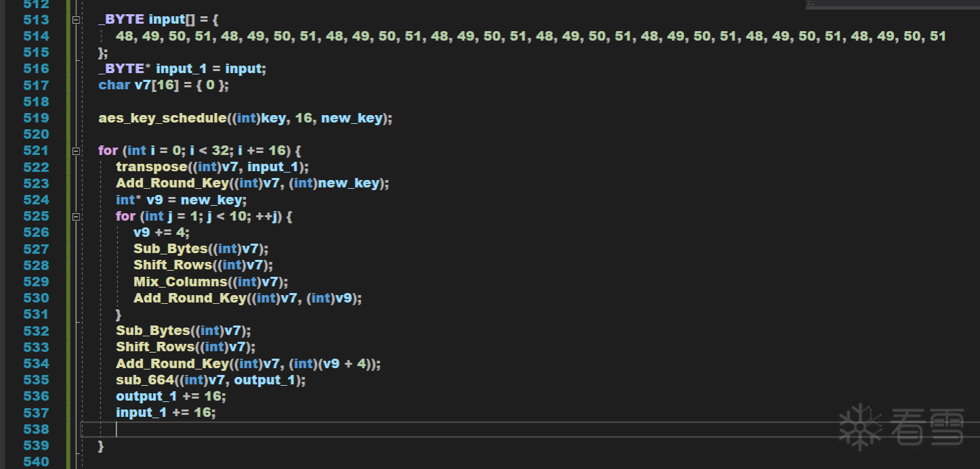
Task: Click line number 516 in the gutter
Action: tap(36, 68)
